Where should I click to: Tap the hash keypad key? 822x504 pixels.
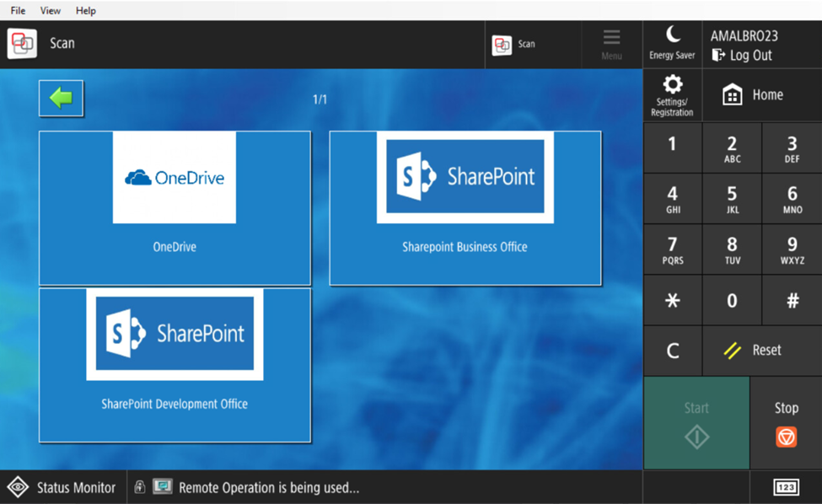792,301
